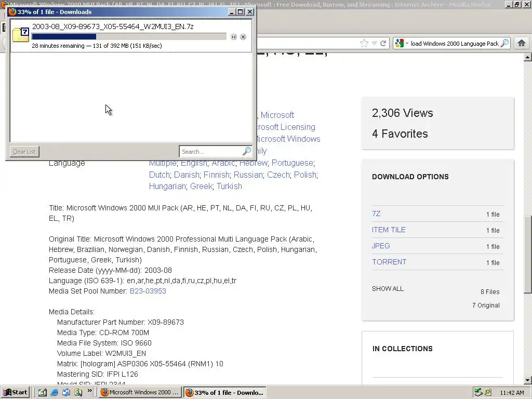Click the Release Date 2003-08 text

pyautogui.click(x=110, y=270)
